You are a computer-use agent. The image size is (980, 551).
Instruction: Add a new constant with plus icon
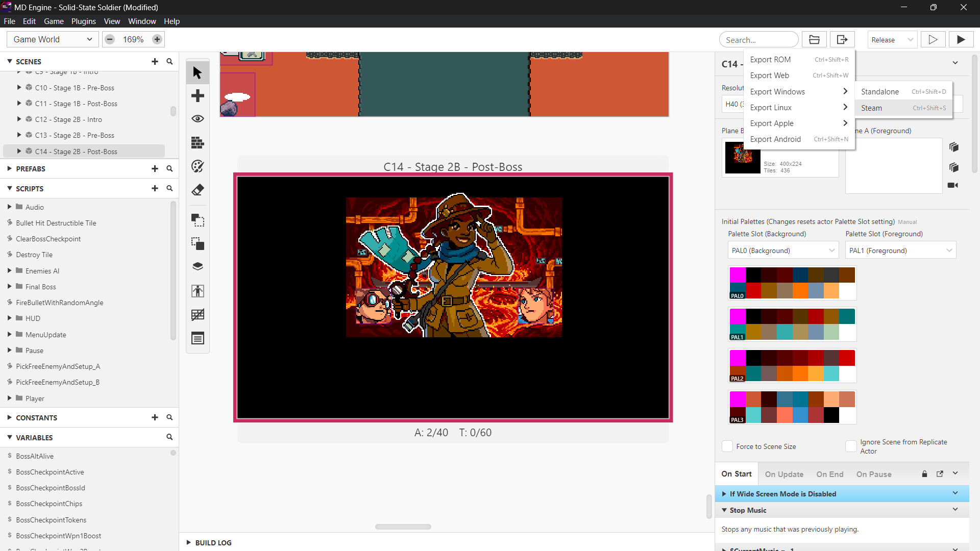[155, 417]
